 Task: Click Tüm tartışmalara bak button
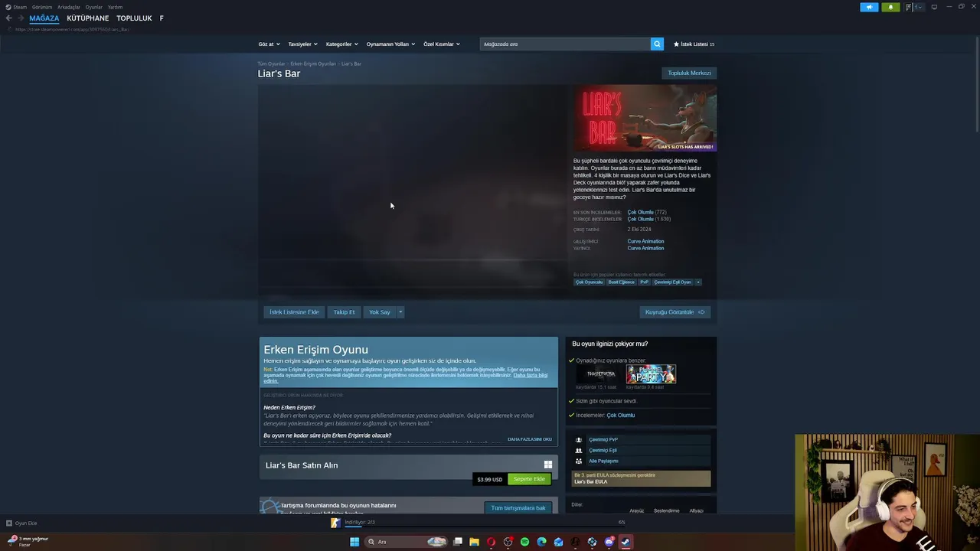click(x=518, y=508)
